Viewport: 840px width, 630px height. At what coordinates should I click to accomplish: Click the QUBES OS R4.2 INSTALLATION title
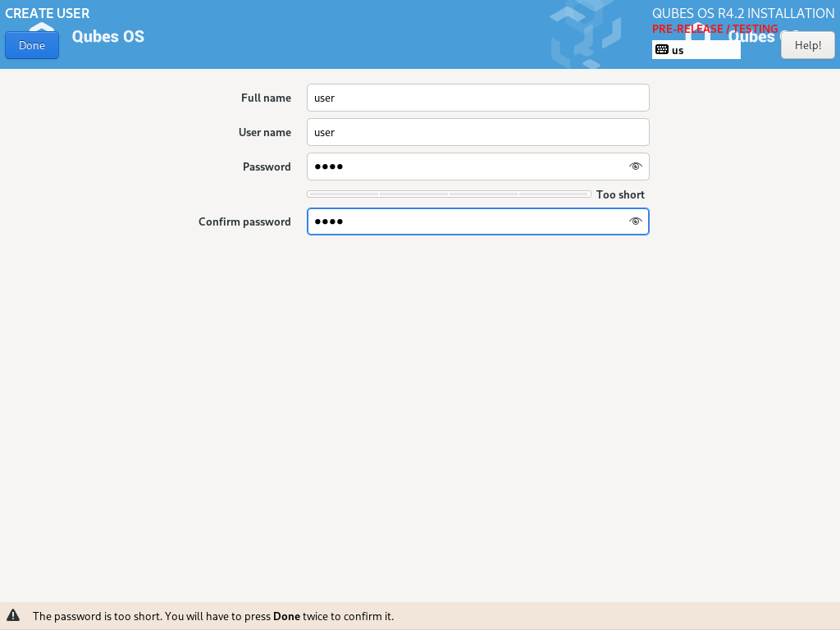coord(743,13)
